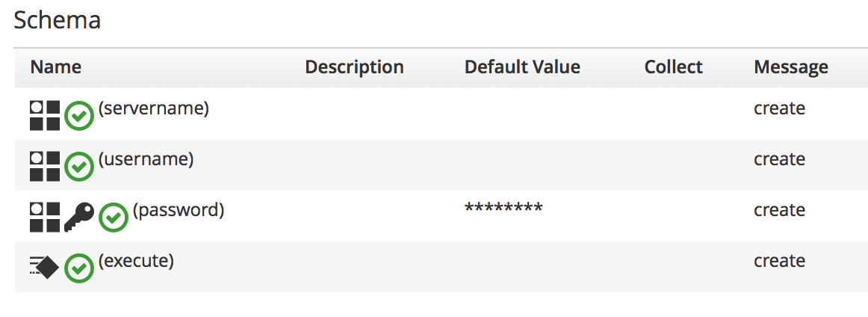Click the execute action icon
Image resolution: width=868 pixels, height=317 pixels.
click(45, 267)
